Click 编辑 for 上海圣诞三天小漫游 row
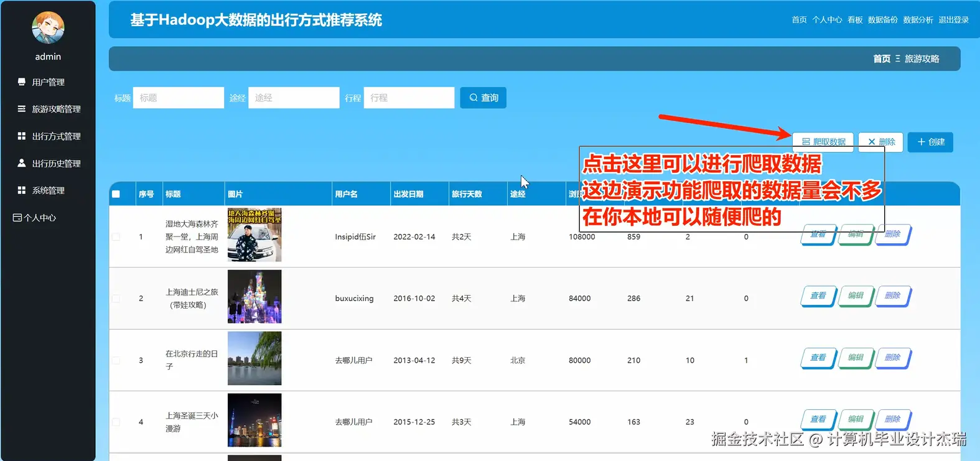The width and height of the screenshot is (980, 461). (856, 419)
